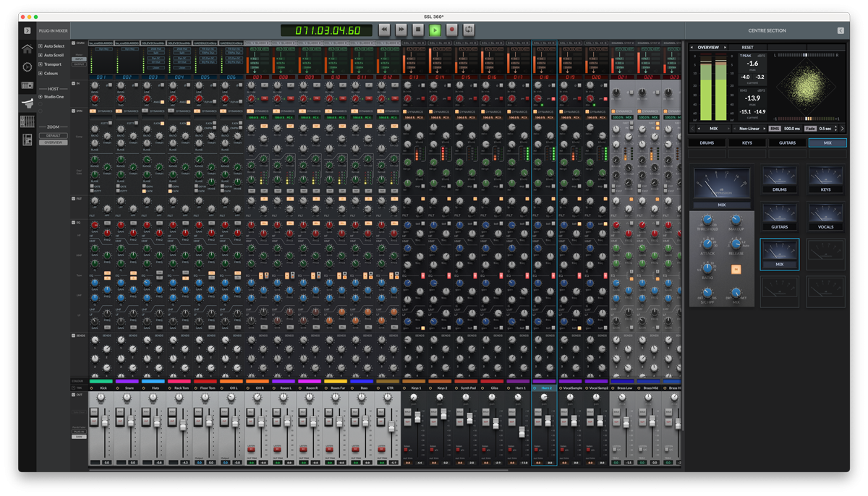
Task: Toggle the Loop transport button
Action: pos(469,30)
